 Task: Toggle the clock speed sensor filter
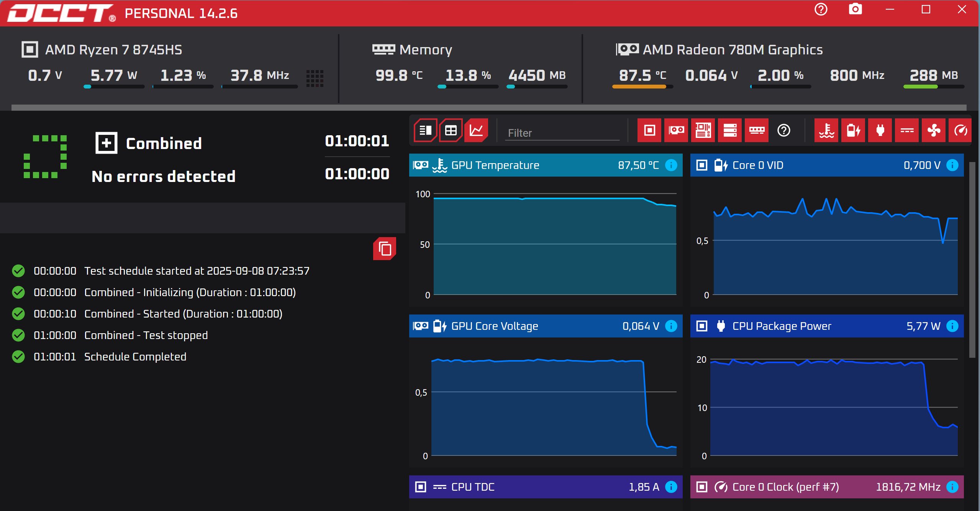(x=960, y=131)
